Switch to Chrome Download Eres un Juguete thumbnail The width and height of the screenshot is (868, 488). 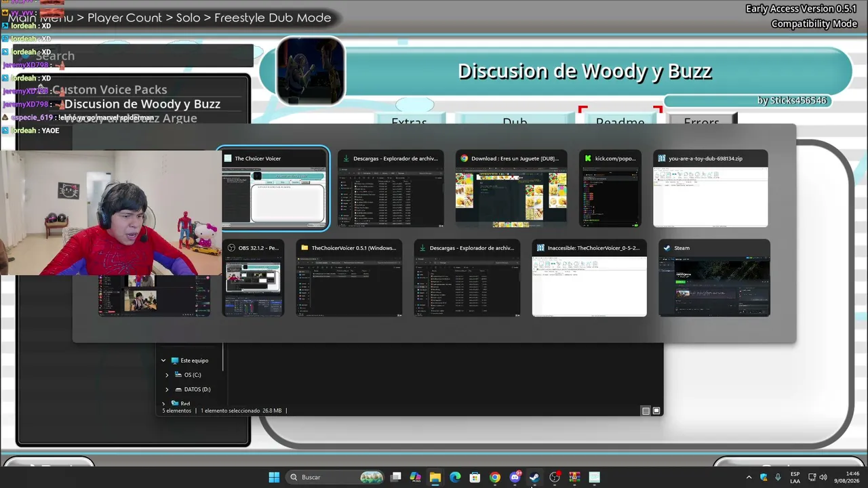point(511,188)
